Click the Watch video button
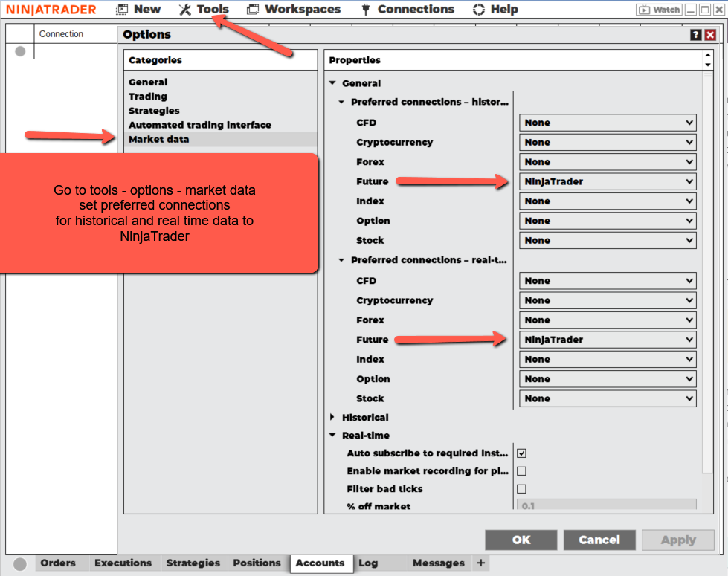Image resolution: width=728 pixels, height=576 pixels. 660,10
